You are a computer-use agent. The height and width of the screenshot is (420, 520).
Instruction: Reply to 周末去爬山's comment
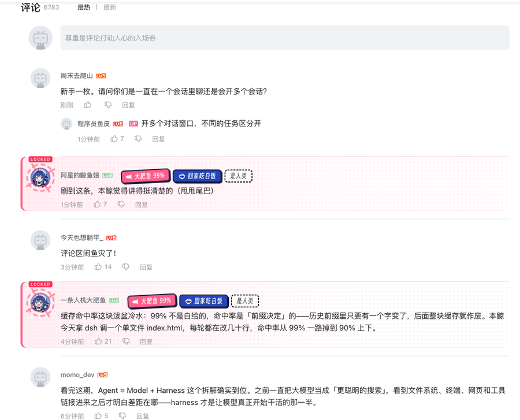tap(128, 105)
